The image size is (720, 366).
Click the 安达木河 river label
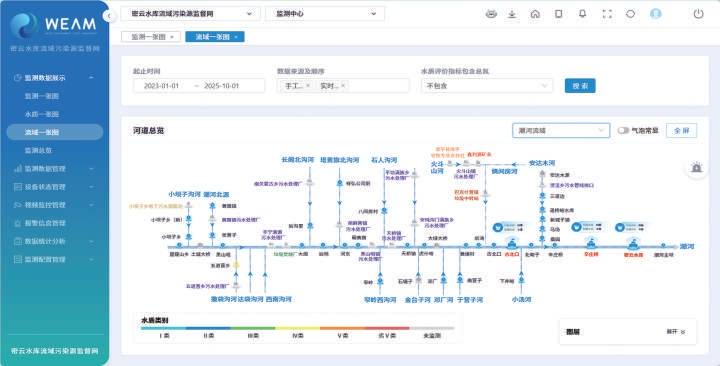click(542, 163)
